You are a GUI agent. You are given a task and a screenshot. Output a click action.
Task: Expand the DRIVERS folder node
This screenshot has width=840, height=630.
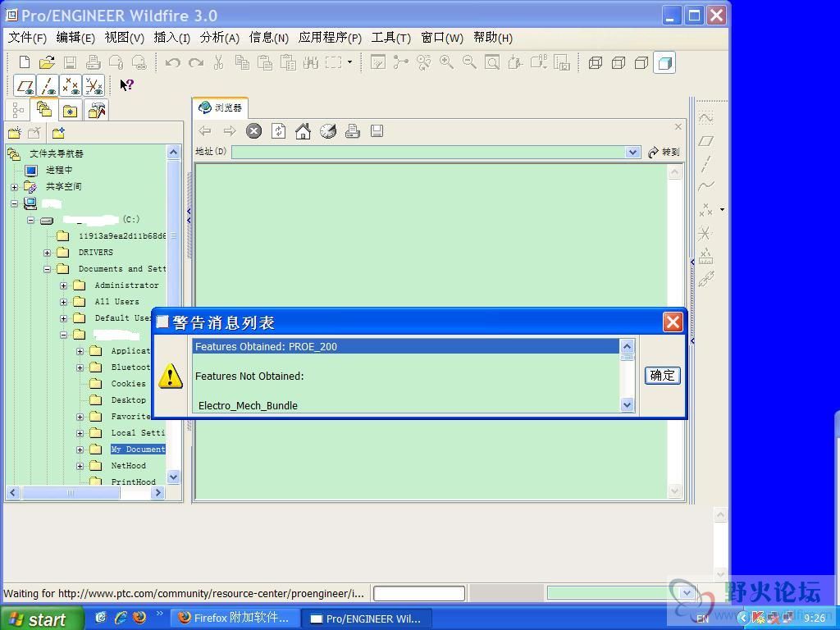pyautogui.click(x=47, y=253)
